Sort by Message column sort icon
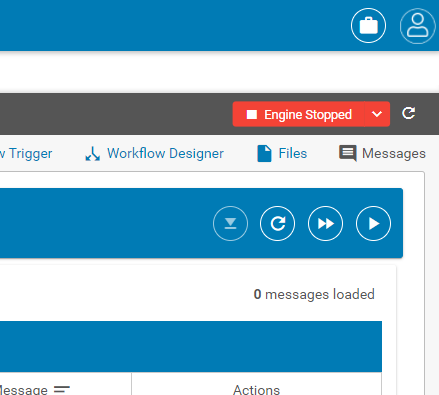Viewport: 439px width, 395px height. [x=62, y=389]
